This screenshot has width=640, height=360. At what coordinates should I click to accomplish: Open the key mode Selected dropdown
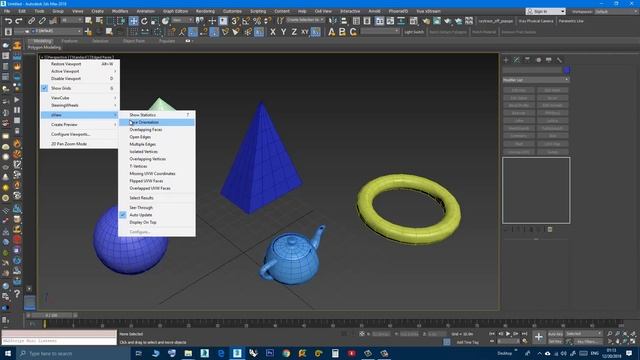point(584,334)
